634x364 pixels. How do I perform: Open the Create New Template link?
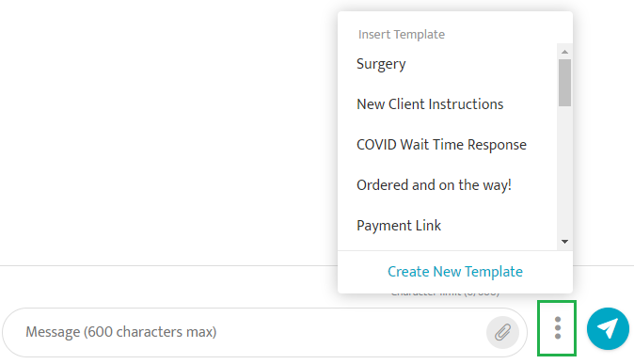tap(455, 272)
